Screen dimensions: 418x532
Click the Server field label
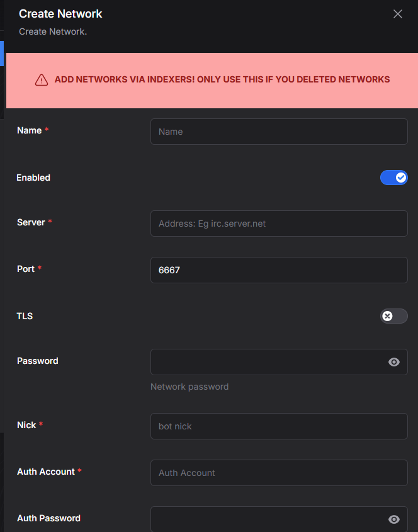[31, 222]
